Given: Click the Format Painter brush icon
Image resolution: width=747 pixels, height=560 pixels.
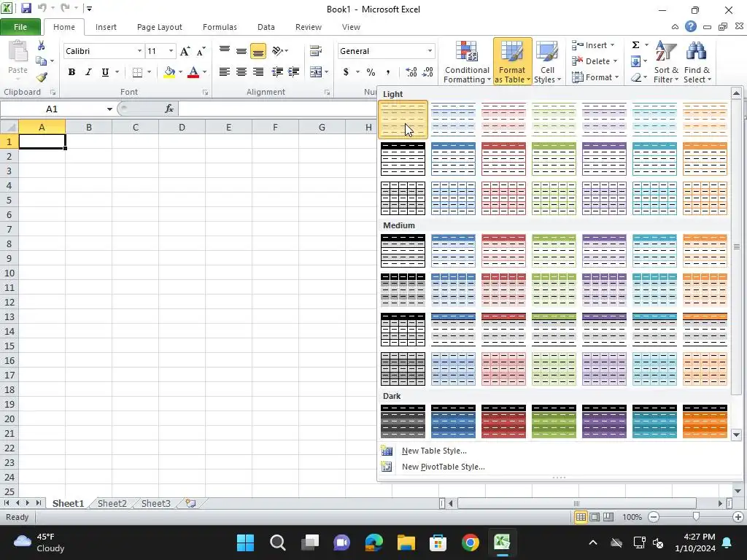Looking at the screenshot, I should point(42,77).
